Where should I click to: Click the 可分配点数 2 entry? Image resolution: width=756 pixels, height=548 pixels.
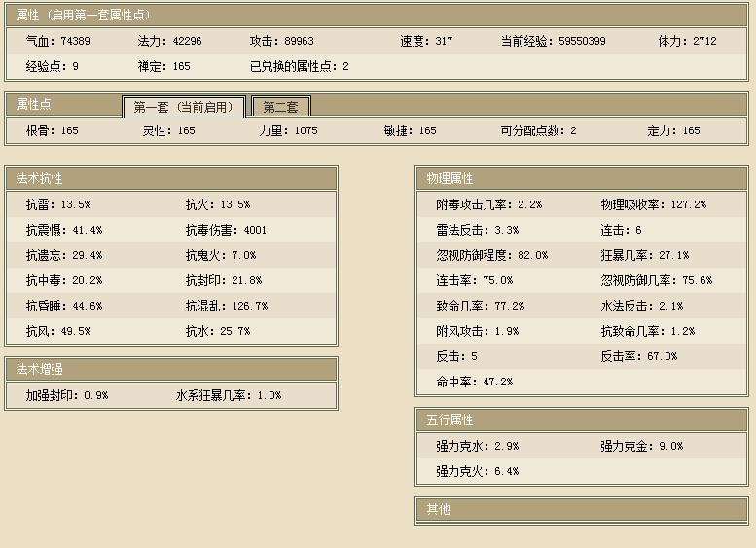pos(538,130)
